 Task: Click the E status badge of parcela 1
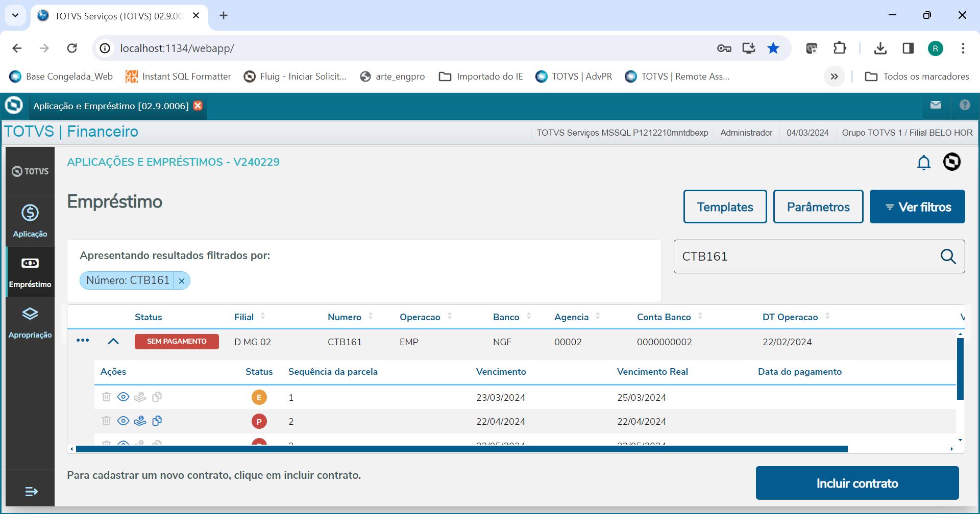pos(259,397)
